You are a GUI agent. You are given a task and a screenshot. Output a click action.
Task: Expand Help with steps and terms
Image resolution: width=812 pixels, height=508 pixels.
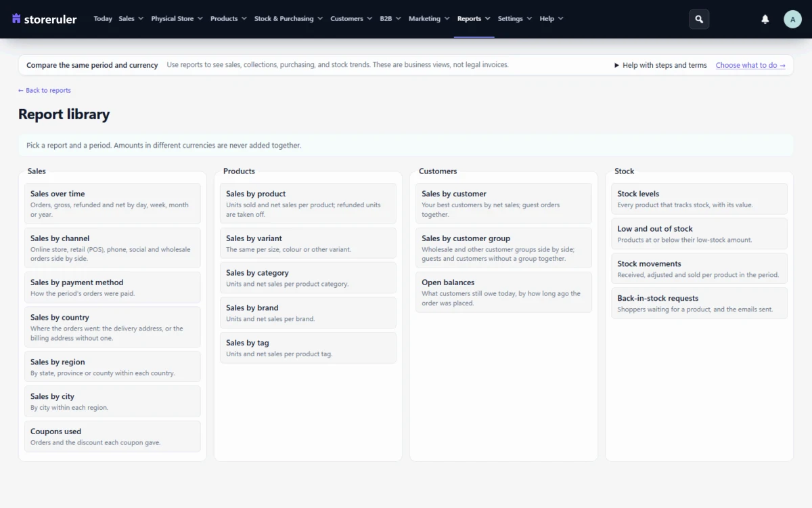click(x=660, y=65)
